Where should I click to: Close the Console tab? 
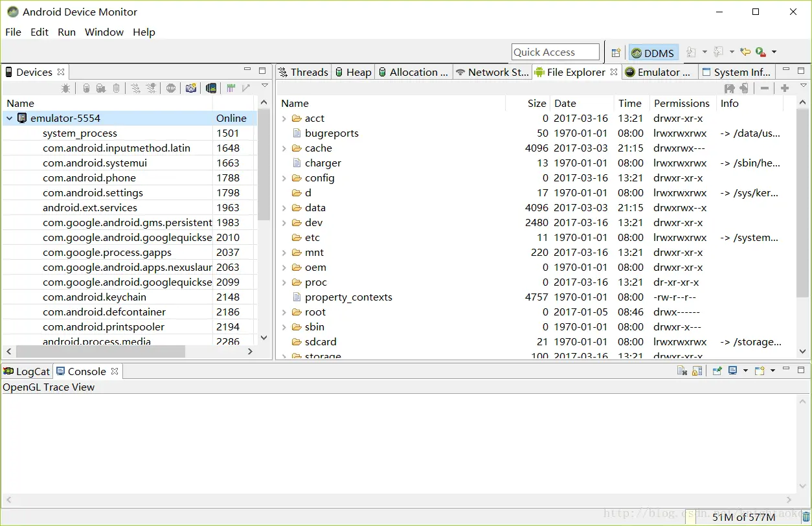pos(115,371)
